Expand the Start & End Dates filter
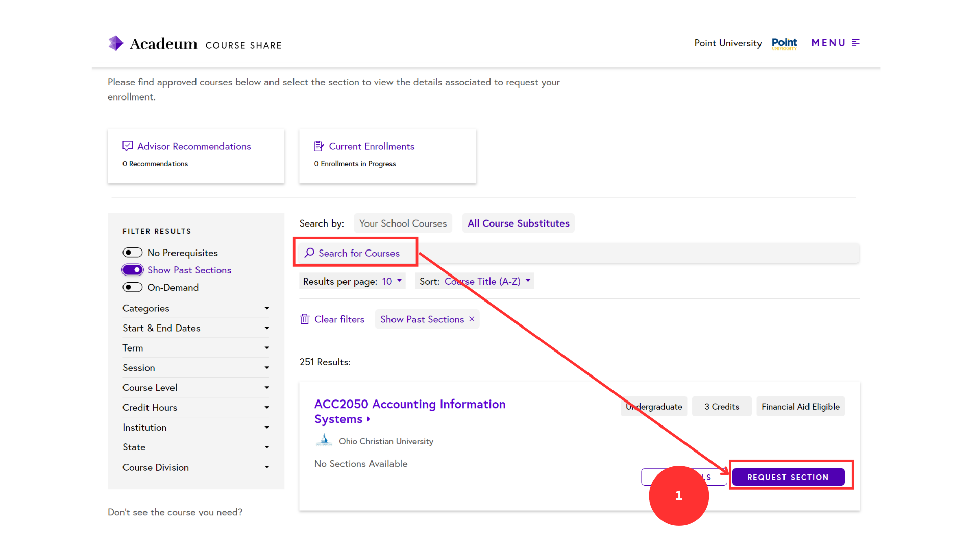Screen dimensions: 980x551 (x=196, y=328)
